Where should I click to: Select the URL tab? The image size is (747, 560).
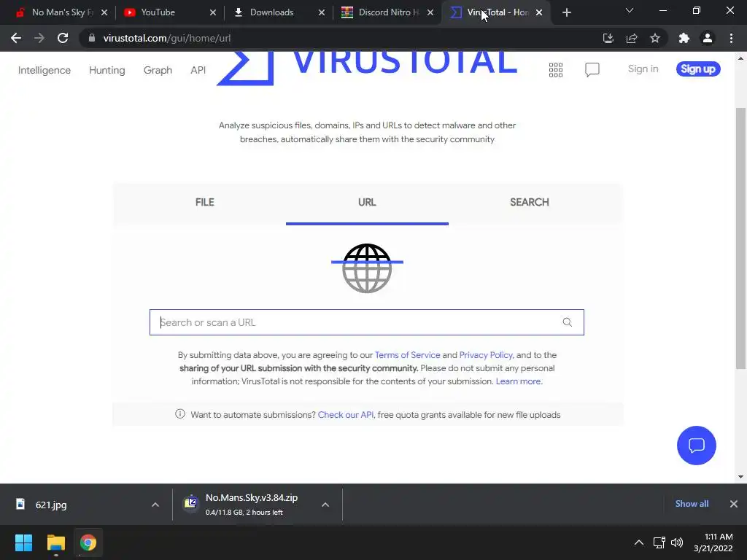pos(367,203)
